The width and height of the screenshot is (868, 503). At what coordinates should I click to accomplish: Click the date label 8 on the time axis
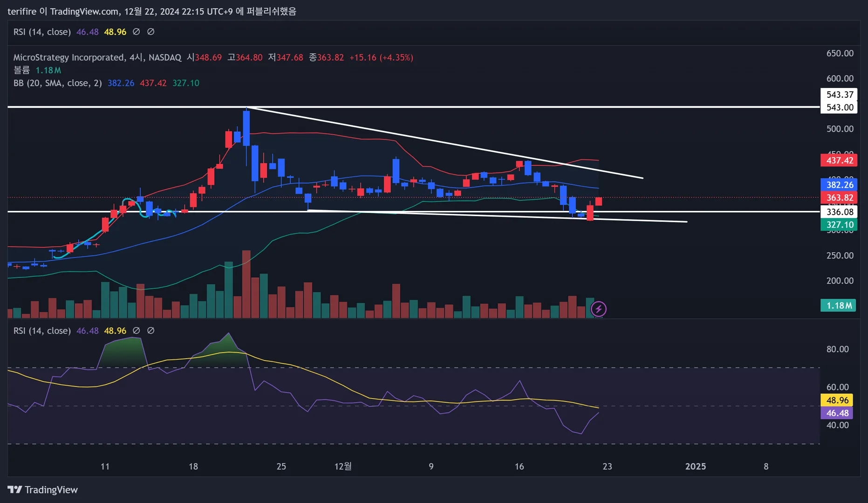(766, 466)
